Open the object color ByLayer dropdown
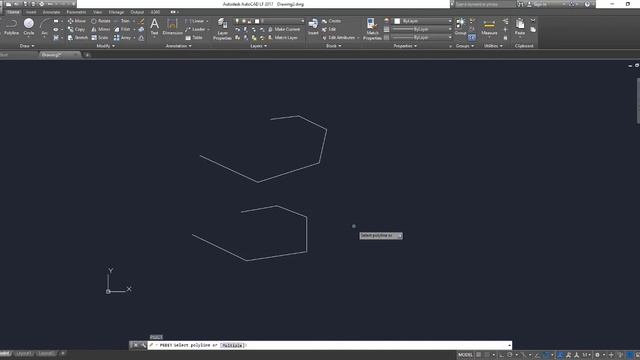The height and width of the screenshot is (360, 640). (x=422, y=21)
